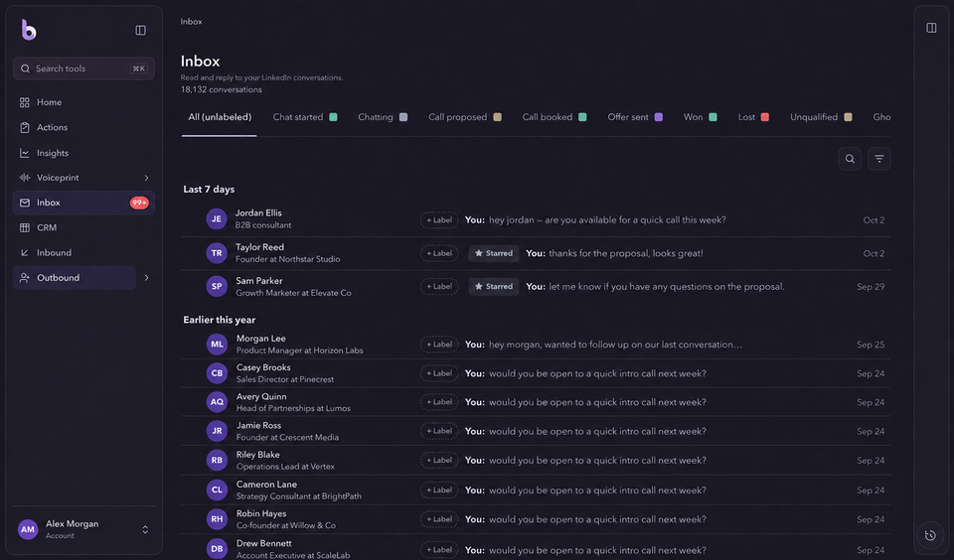
Task: Switch to the Chatting tab
Action: 383,117
